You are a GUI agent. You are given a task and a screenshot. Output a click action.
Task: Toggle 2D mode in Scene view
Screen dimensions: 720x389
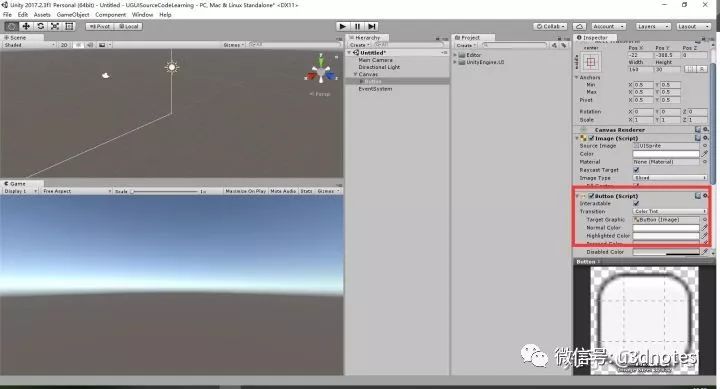click(x=64, y=45)
